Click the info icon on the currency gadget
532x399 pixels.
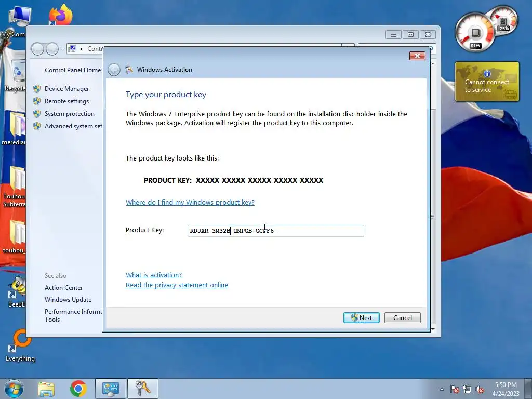487,74
